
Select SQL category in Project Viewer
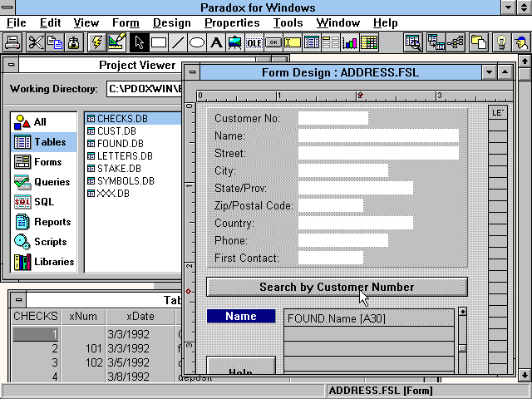coord(44,202)
